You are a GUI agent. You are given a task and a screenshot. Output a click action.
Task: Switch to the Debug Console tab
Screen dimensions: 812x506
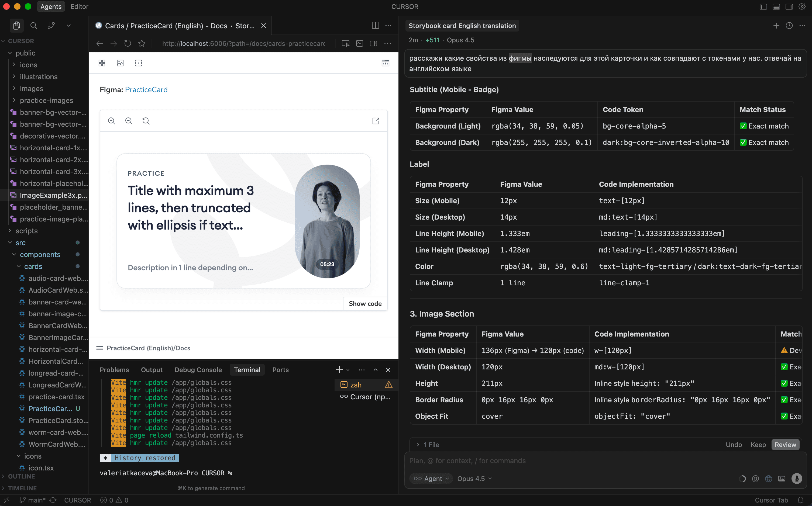[x=198, y=369]
